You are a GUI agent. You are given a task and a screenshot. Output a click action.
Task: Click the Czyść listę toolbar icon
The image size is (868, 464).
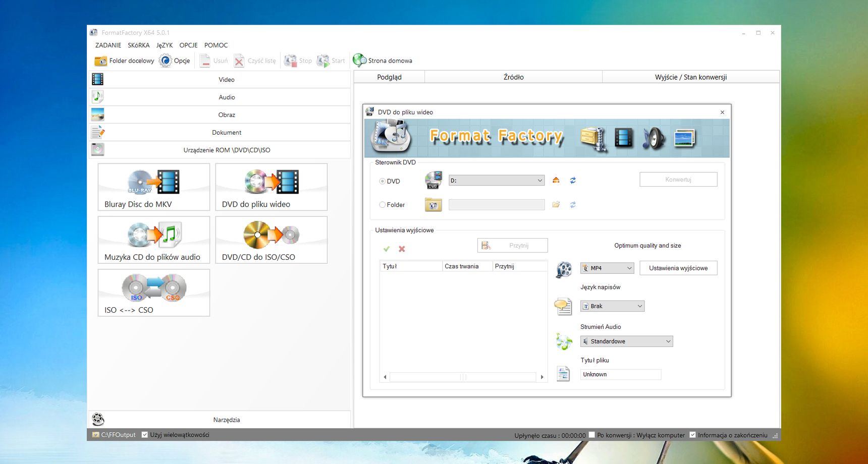pos(239,61)
